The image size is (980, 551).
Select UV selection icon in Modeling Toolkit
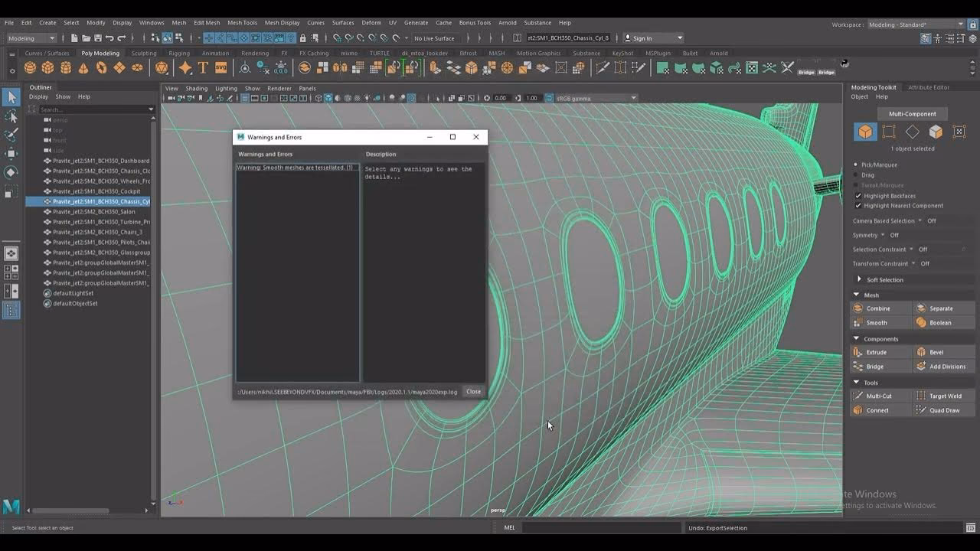tap(959, 132)
